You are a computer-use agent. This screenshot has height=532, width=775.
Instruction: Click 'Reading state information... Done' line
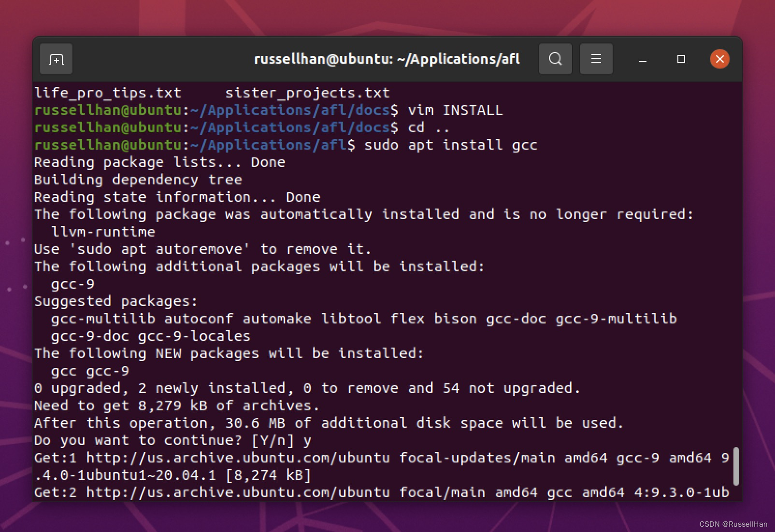click(177, 197)
